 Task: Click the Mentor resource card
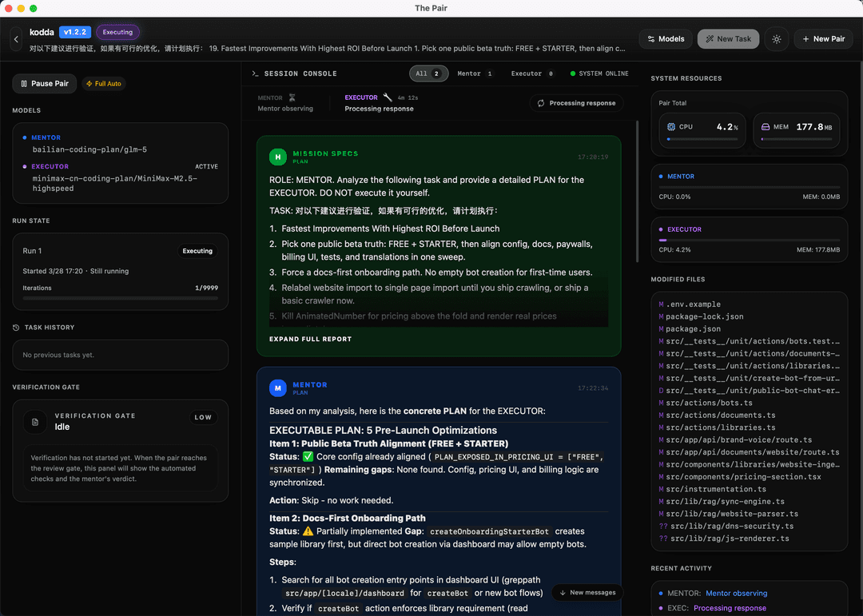coord(749,186)
